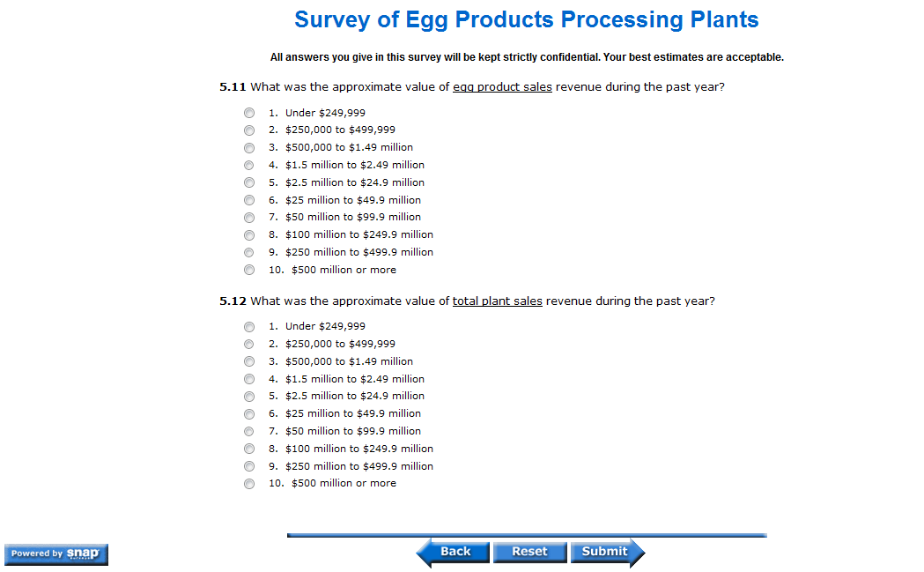Choose $250 million to $499.9 million in 5.12
The height and width of the screenshot is (572, 924).
249,466
